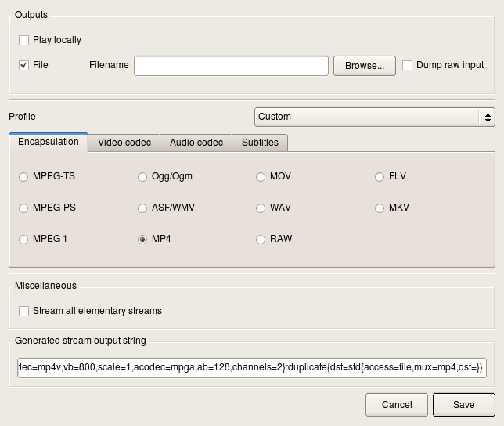This screenshot has height=426, width=504.
Task: Open the Audio codec tab
Action: tap(196, 143)
